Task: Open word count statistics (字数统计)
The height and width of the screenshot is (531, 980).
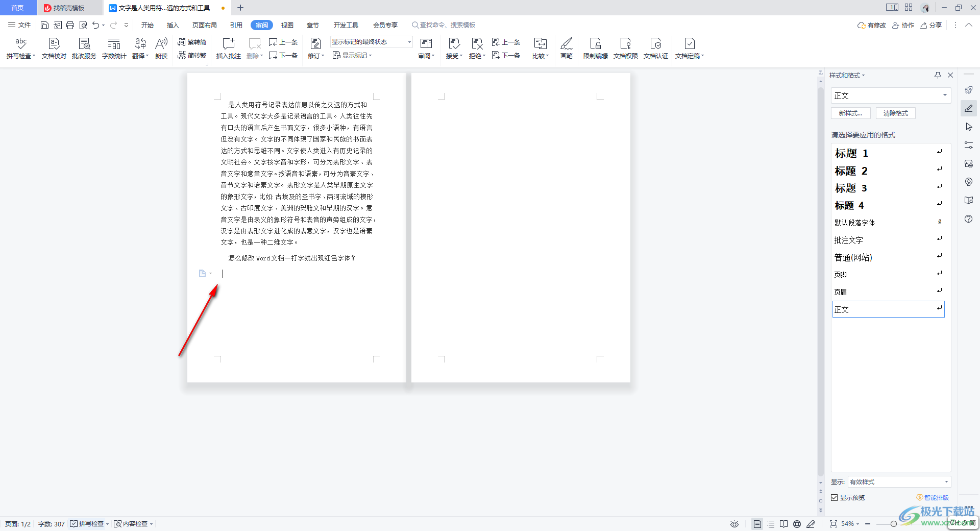Action: 114,49
